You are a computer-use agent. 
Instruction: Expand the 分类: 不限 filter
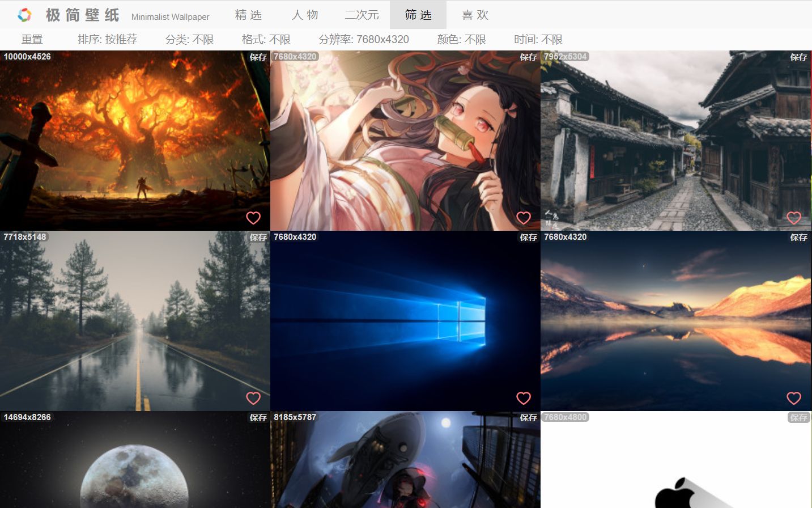[189, 39]
